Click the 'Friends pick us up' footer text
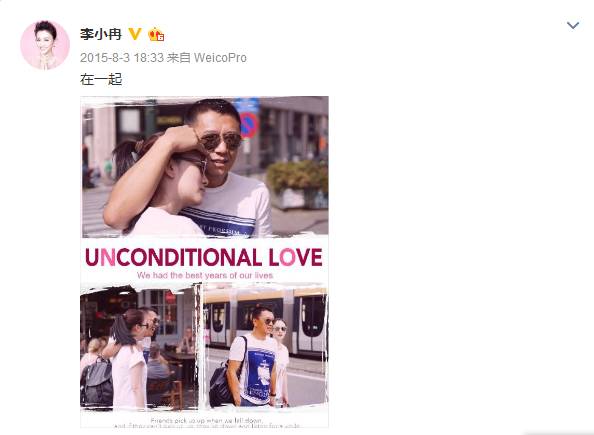The width and height of the screenshot is (594, 435). (x=206, y=421)
